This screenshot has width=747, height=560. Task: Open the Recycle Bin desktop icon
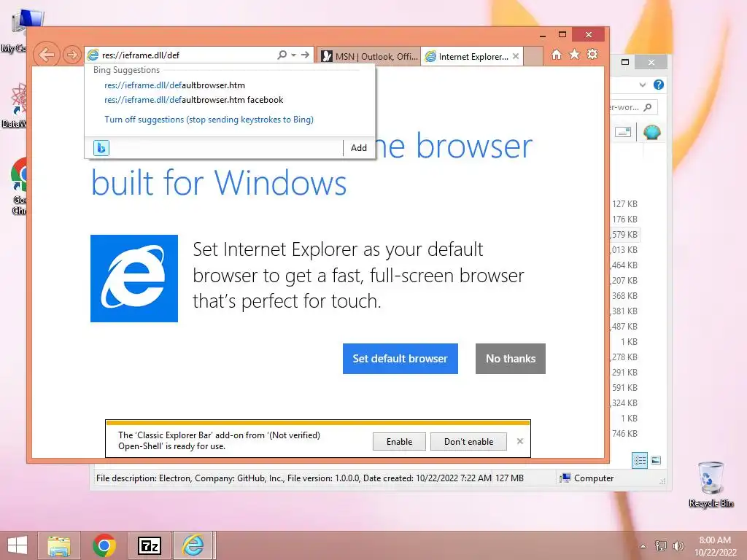point(711,484)
